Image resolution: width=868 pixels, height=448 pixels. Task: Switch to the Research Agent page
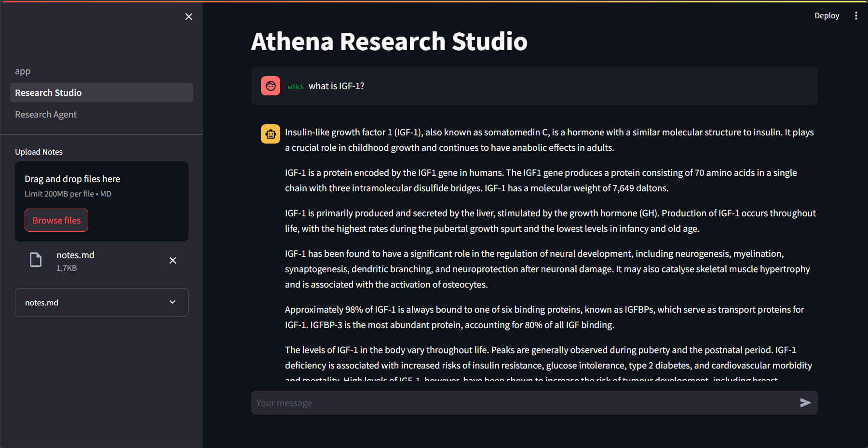(x=46, y=114)
